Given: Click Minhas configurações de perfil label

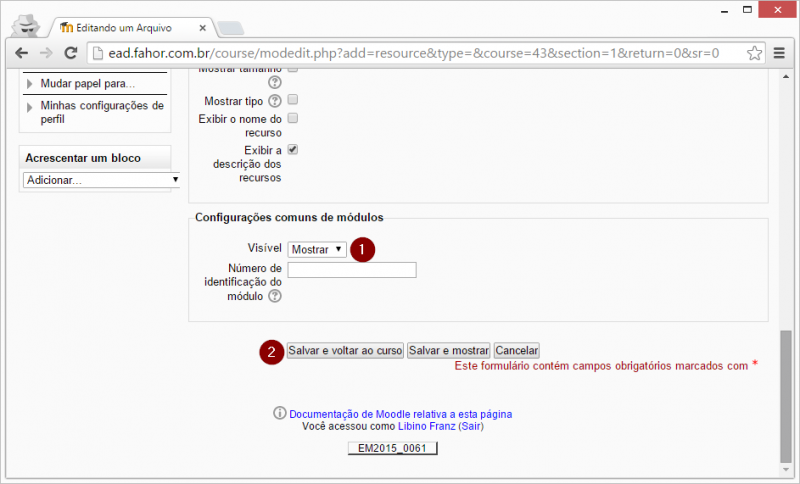Looking at the screenshot, I should (102, 112).
